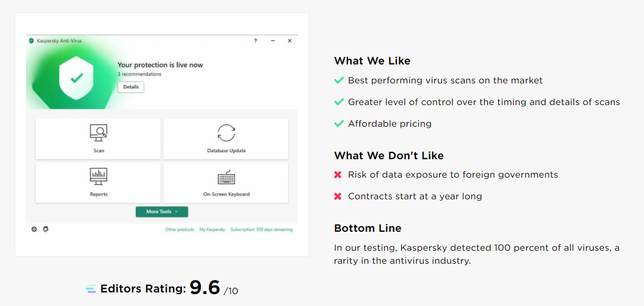Open the help question mark icon
This screenshot has width=644, height=306.
pyautogui.click(x=256, y=41)
